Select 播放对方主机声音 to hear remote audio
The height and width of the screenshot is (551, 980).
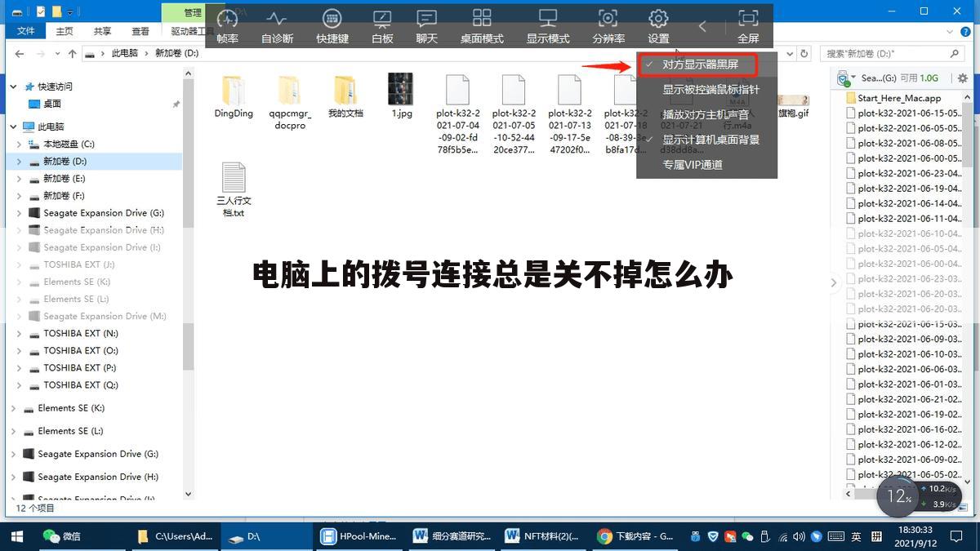pos(705,114)
